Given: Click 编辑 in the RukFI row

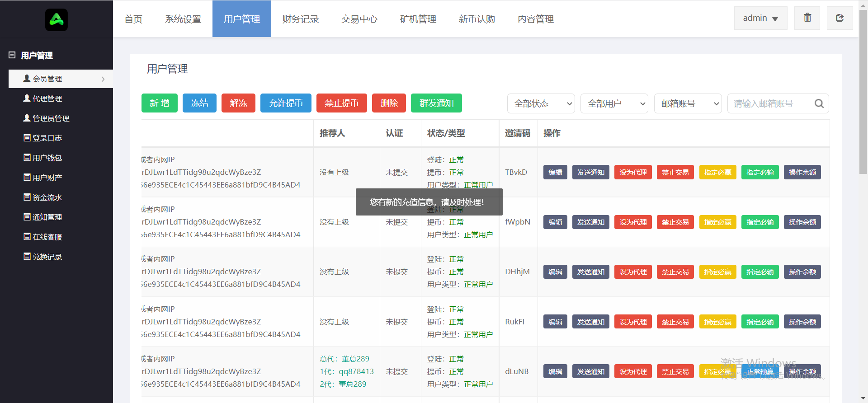Looking at the screenshot, I should (x=555, y=322).
